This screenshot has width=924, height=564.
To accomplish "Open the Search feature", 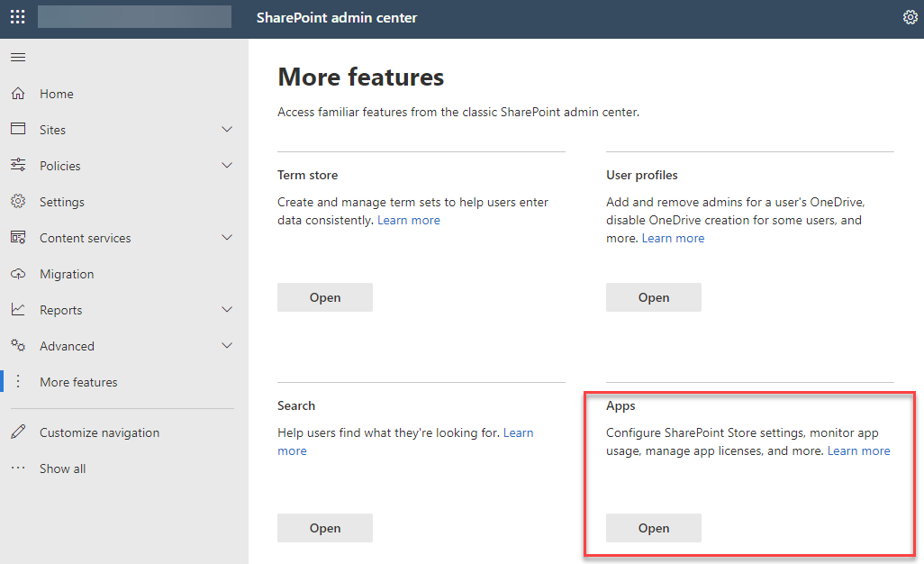I will click(325, 527).
